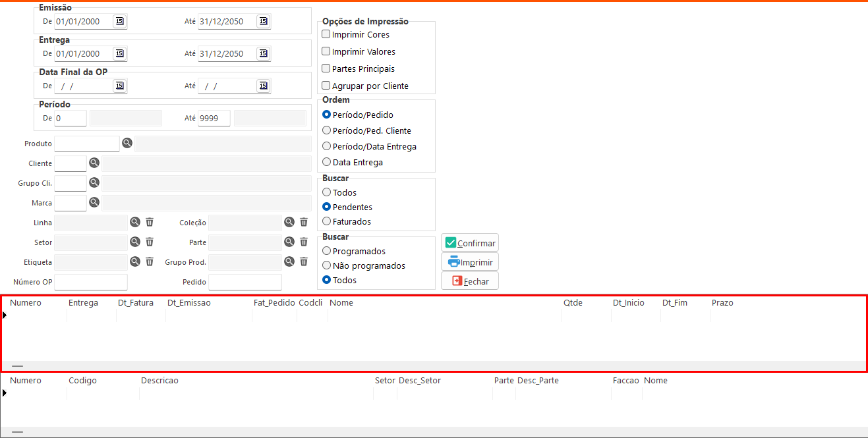Click the Número OP input field
868x438 pixels.
click(x=91, y=282)
